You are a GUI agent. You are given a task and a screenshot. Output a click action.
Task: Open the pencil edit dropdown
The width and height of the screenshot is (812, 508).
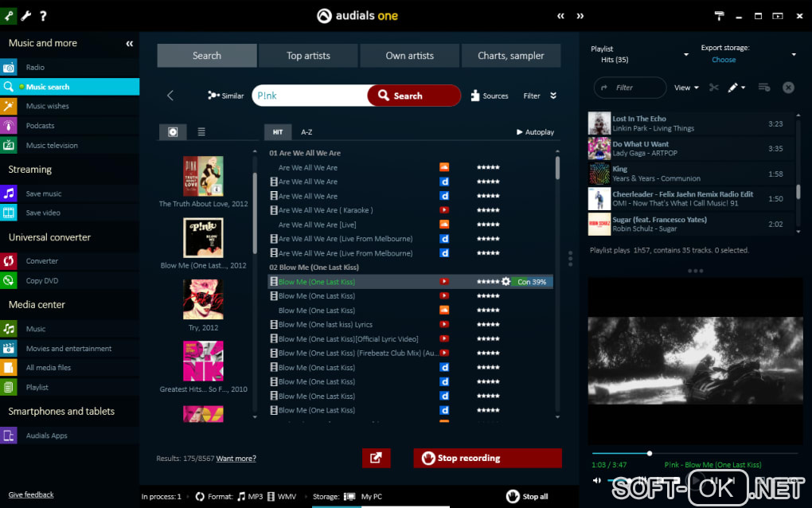click(x=736, y=88)
